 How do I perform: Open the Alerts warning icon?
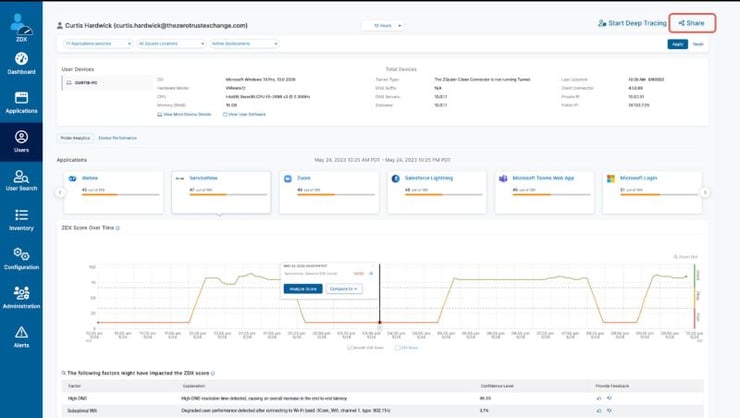tap(21, 337)
